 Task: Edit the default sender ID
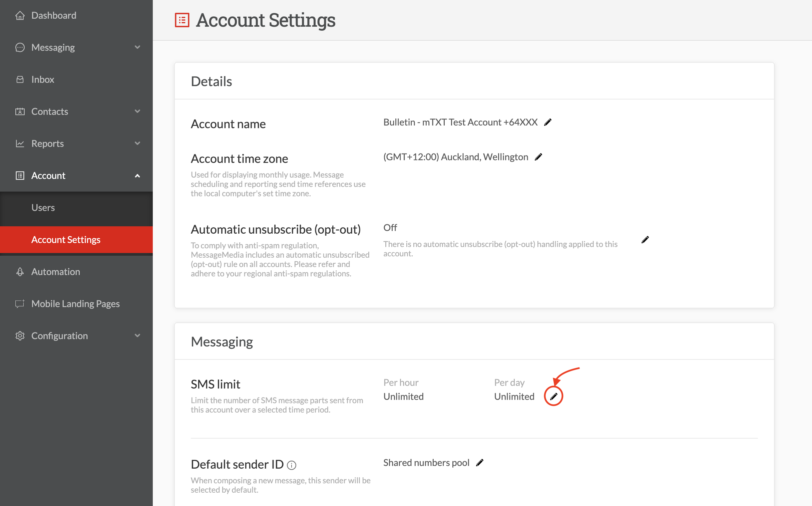point(480,463)
